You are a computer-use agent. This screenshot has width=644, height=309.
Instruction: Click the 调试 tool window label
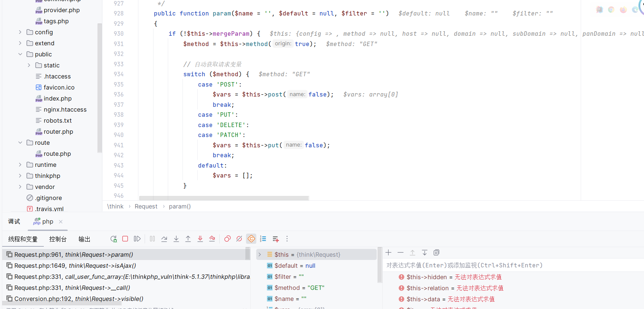pyautogui.click(x=14, y=221)
